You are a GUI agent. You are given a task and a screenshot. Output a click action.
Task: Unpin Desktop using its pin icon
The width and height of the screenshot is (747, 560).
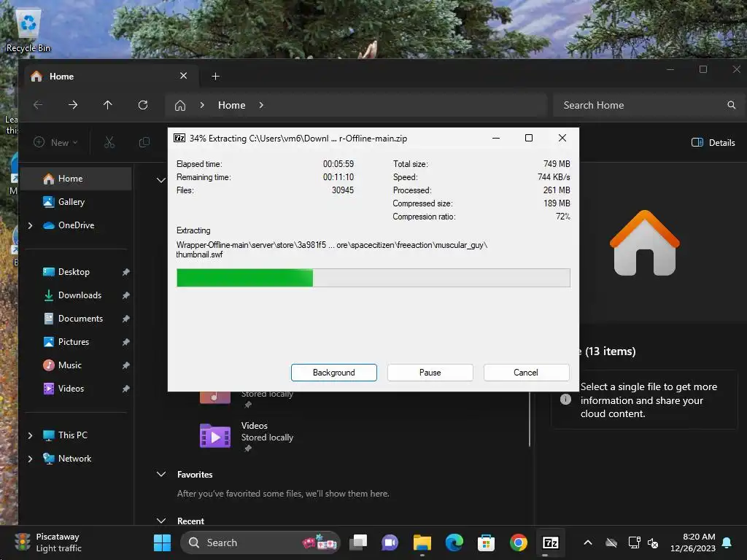pos(125,272)
